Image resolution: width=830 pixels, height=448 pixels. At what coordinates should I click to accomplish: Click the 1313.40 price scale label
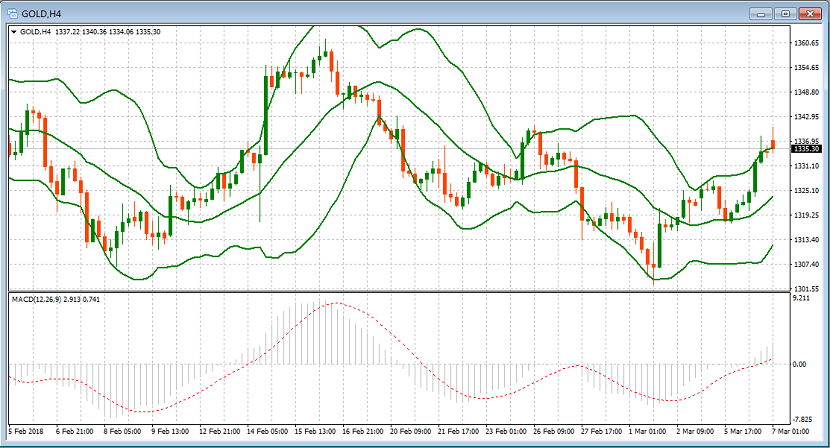pyautogui.click(x=807, y=240)
